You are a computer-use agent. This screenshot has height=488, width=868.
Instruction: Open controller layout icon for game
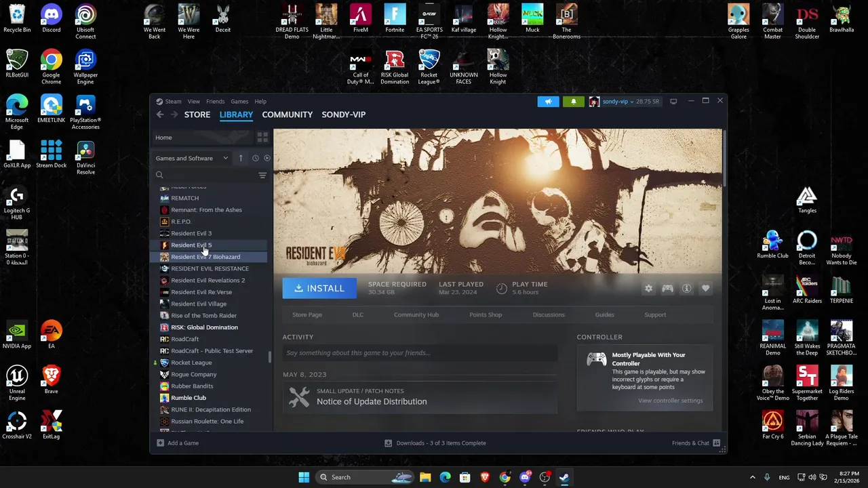667,289
